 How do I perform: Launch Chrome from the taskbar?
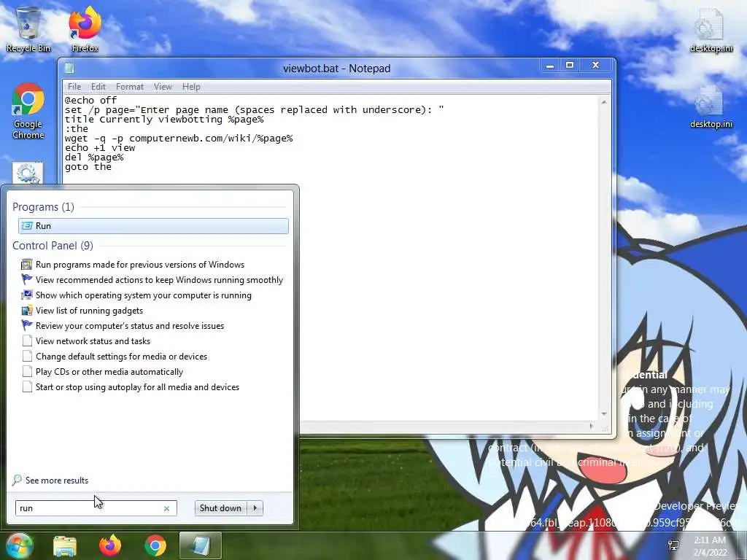tap(155, 546)
